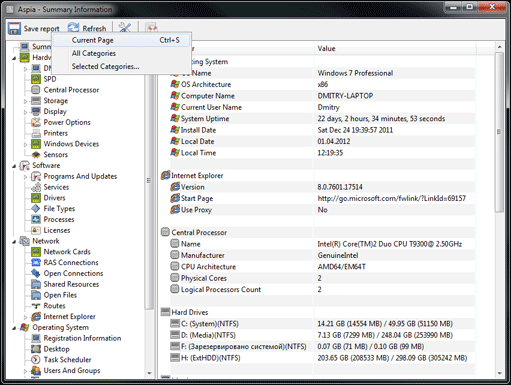Select the Logical Processors Count row
Viewport: 511px width, 385px height.
click(x=322, y=289)
